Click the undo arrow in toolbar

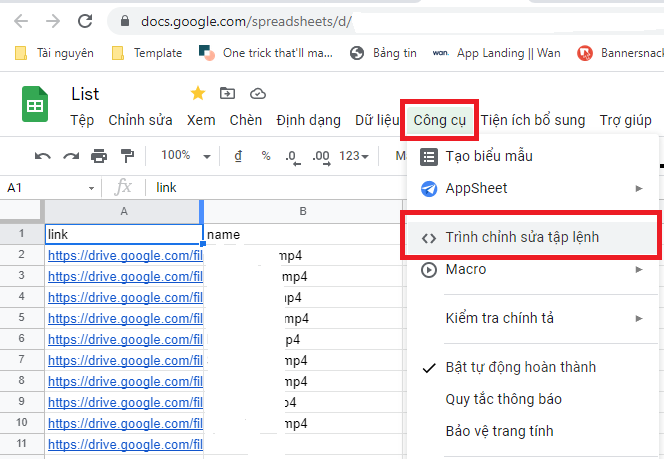[x=43, y=156]
